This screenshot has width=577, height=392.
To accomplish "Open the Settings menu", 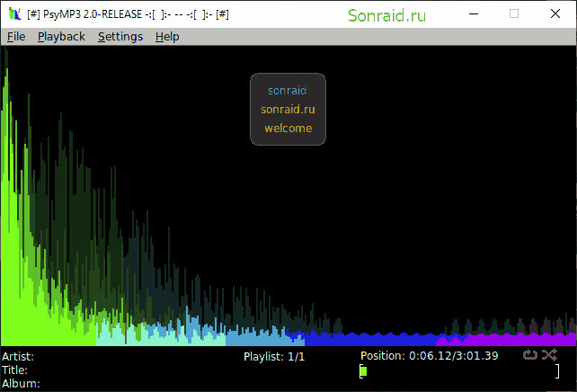I will coord(120,37).
